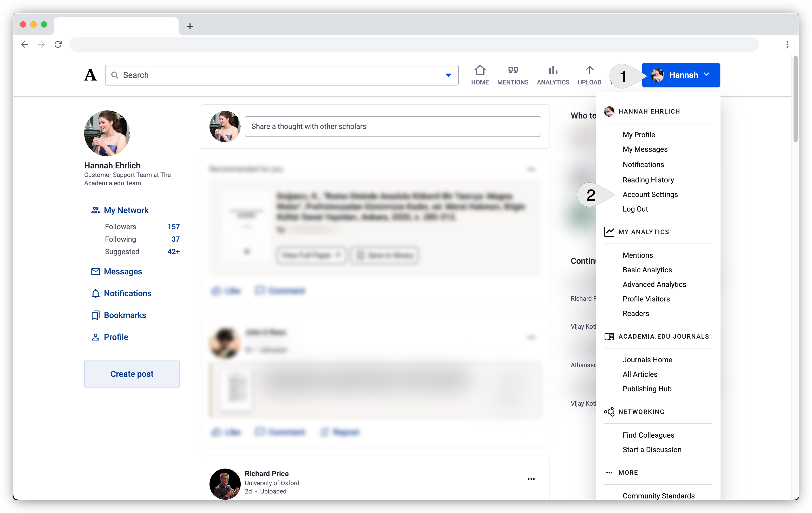Open Messages in the left sidebar
Screen dimensions: 812x513
point(123,271)
